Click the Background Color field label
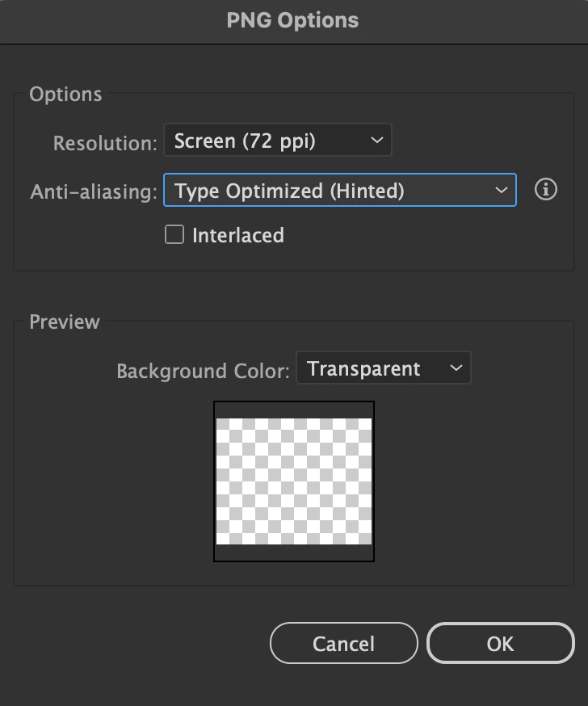Viewport: 588px width, 706px height. pos(203,372)
